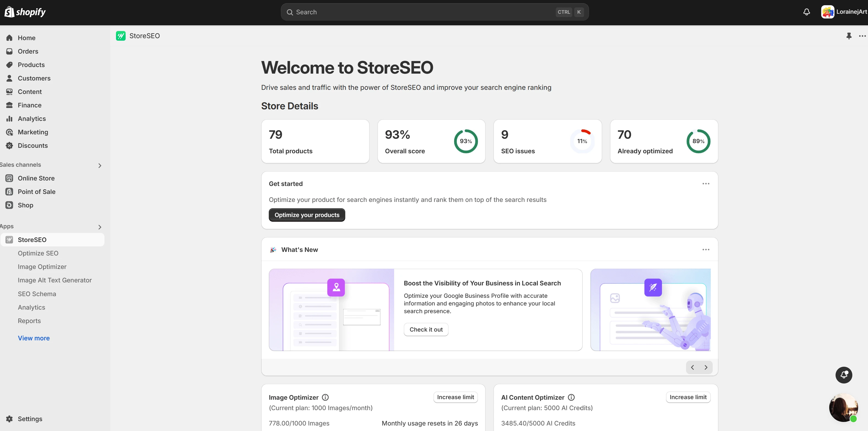This screenshot has height=431, width=868.
Task: Click the 'Store Details' heading
Action: coord(289,106)
